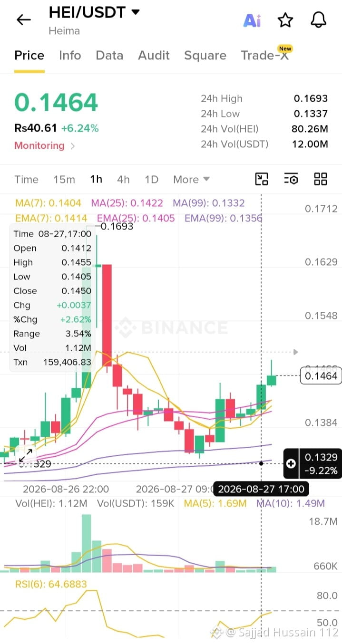Tap the volume MA(10): 1.49M label
The width and height of the screenshot is (342, 644).
pos(291,503)
